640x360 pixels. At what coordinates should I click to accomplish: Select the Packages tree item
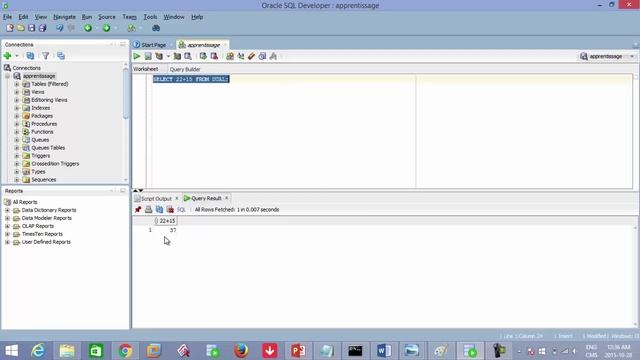42,116
